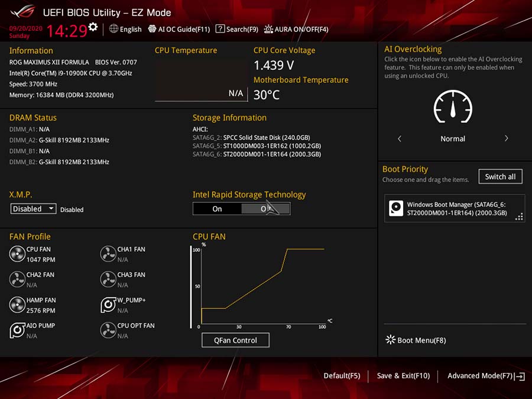The width and height of the screenshot is (532, 399).
Task: Click Save & Exit(F10)
Action: [x=403, y=376]
